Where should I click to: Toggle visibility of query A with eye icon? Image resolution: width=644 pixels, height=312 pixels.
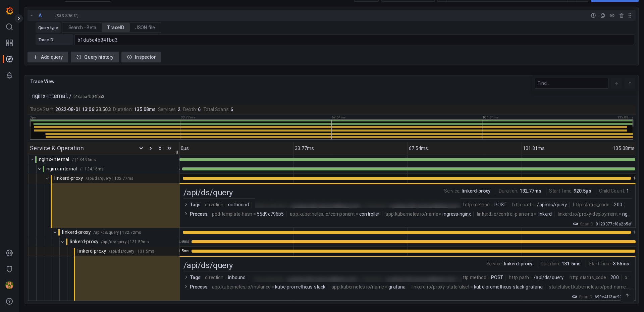(612, 15)
